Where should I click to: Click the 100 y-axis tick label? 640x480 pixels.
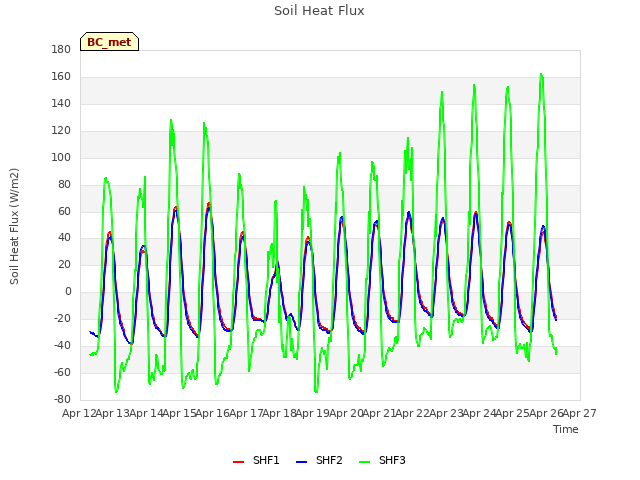pyautogui.click(x=61, y=158)
